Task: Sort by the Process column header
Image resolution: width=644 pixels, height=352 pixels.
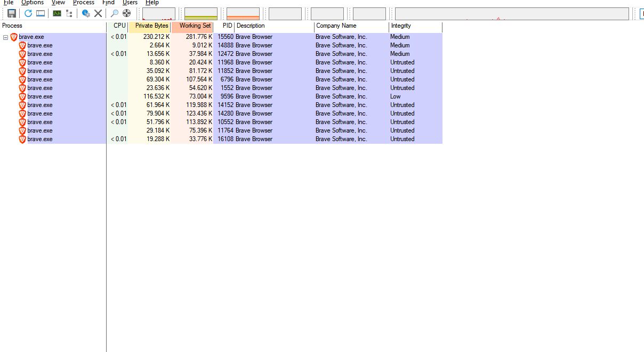Action: point(53,26)
